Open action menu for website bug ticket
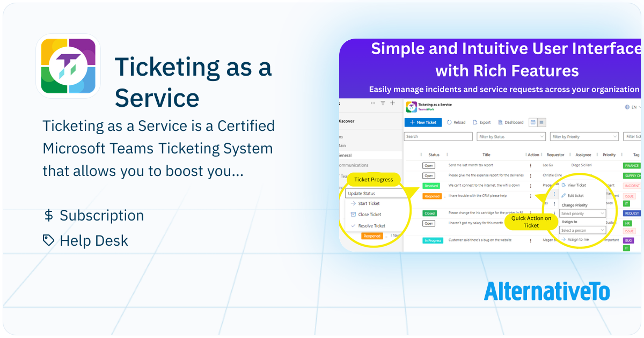 [531, 240]
